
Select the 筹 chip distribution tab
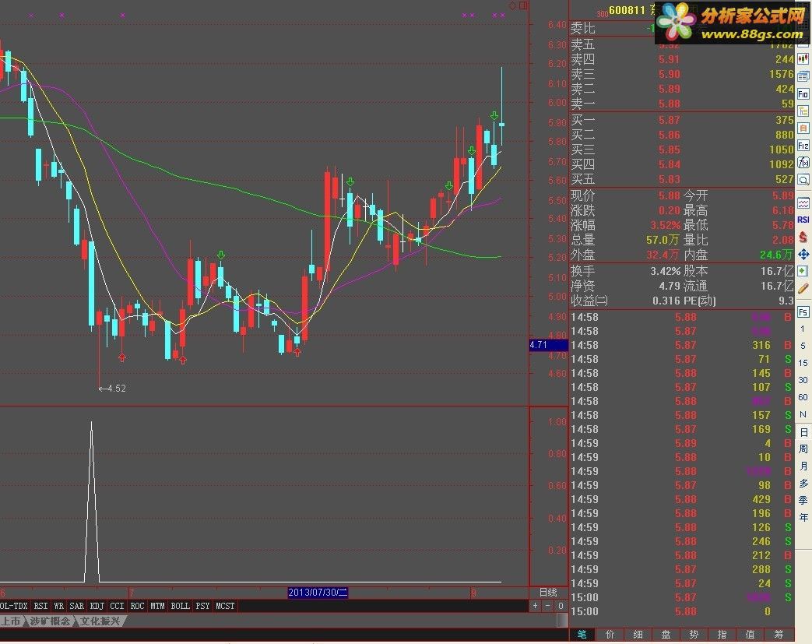point(779,635)
